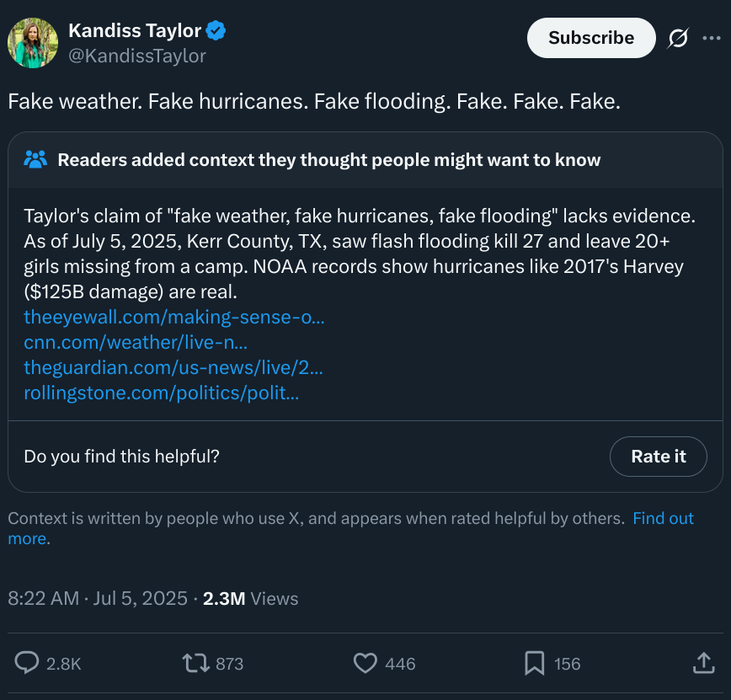Click the blue verified badge
The image size is (731, 700).
tap(216, 30)
